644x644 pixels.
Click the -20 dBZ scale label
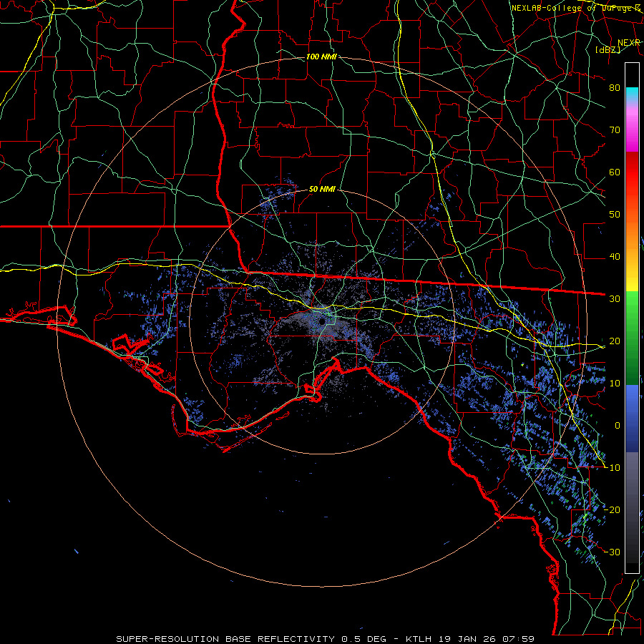(x=613, y=509)
